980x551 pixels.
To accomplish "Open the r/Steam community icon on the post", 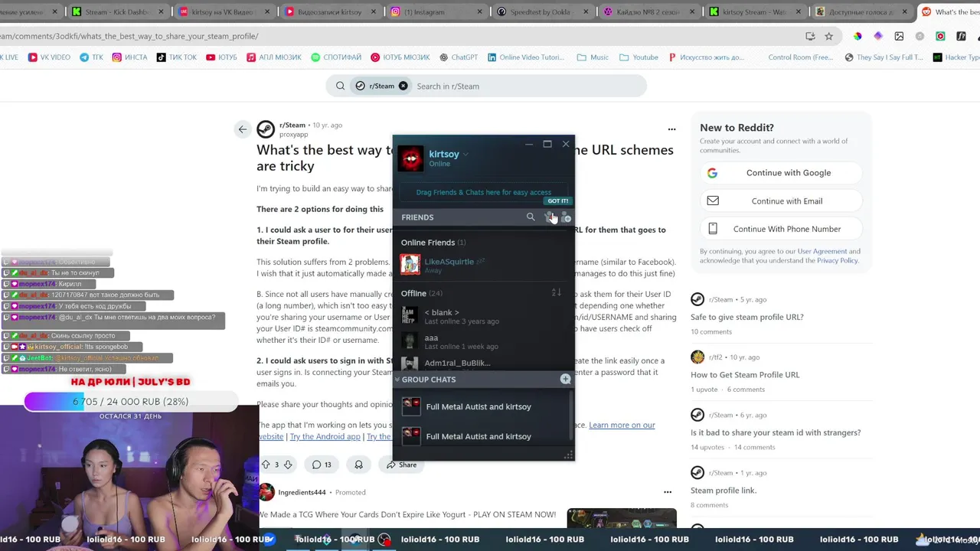I will point(266,129).
